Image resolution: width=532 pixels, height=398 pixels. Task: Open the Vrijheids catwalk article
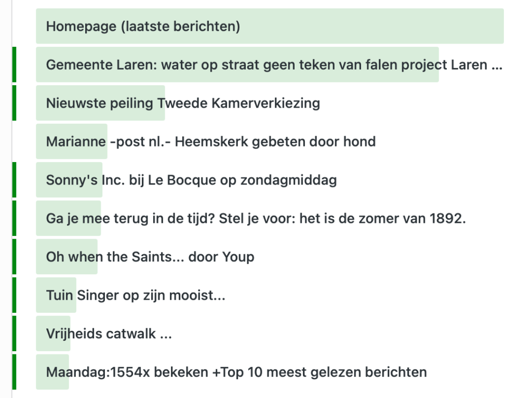click(x=109, y=334)
